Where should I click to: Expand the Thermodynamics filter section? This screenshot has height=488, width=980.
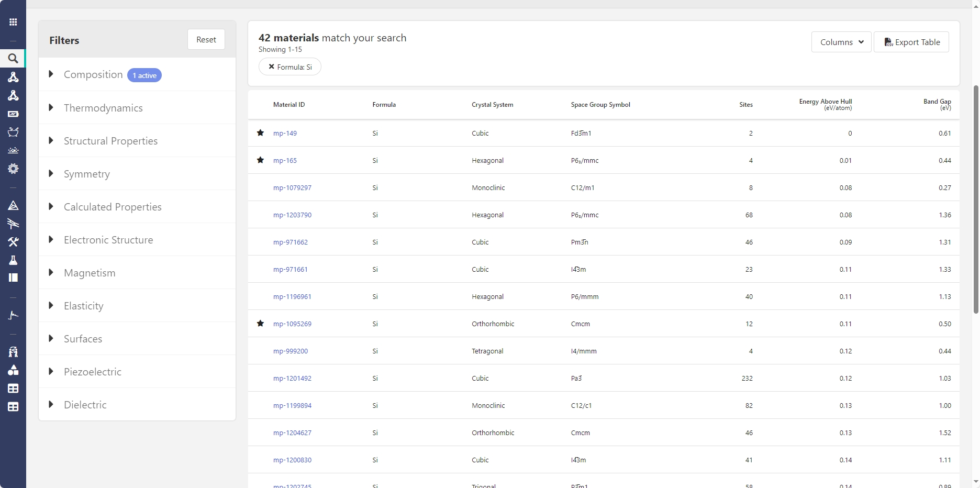(103, 108)
